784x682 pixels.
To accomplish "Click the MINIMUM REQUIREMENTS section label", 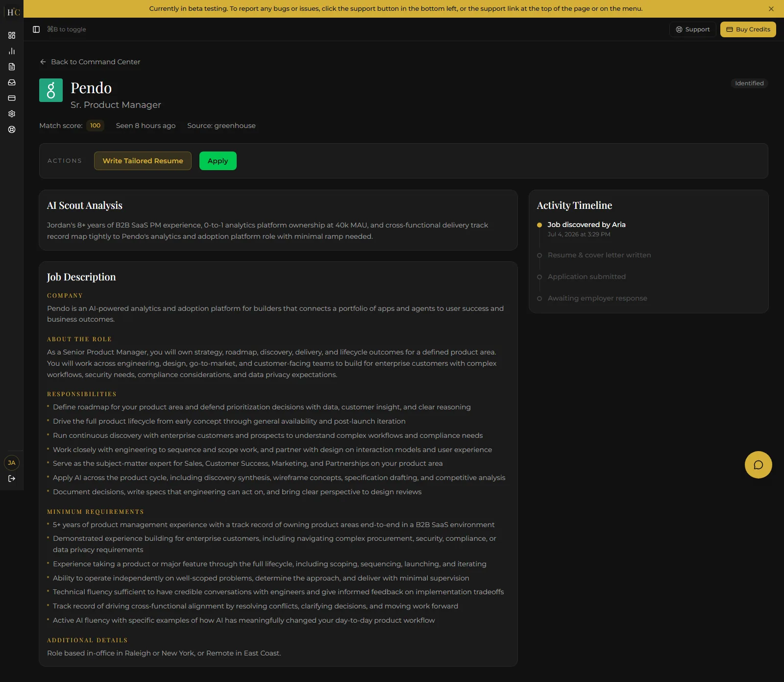I will (x=96, y=512).
